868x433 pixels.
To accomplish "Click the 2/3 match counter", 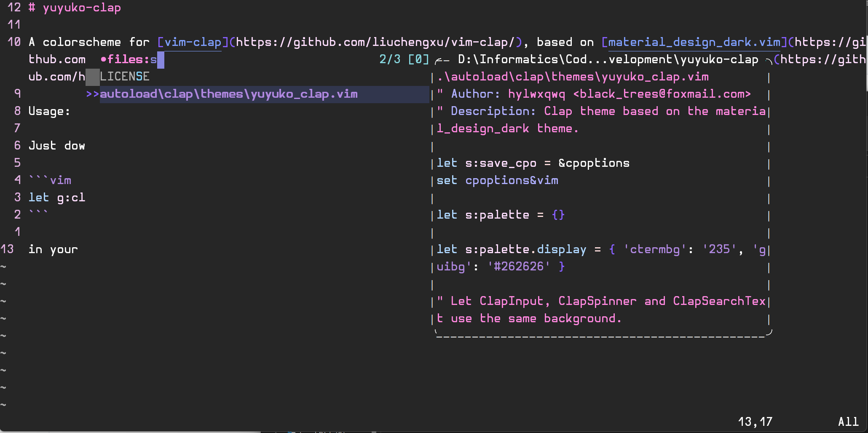I will pos(390,59).
